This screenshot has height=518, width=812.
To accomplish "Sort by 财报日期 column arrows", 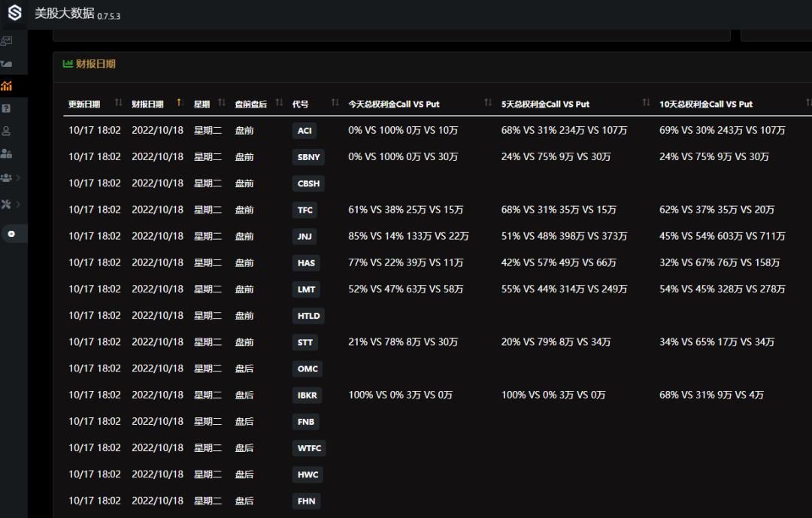I will (180, 102).
